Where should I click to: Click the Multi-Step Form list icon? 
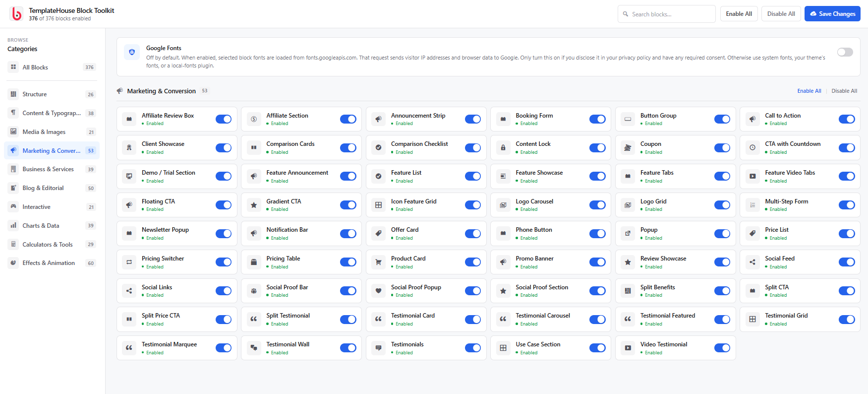coord(752,205)
